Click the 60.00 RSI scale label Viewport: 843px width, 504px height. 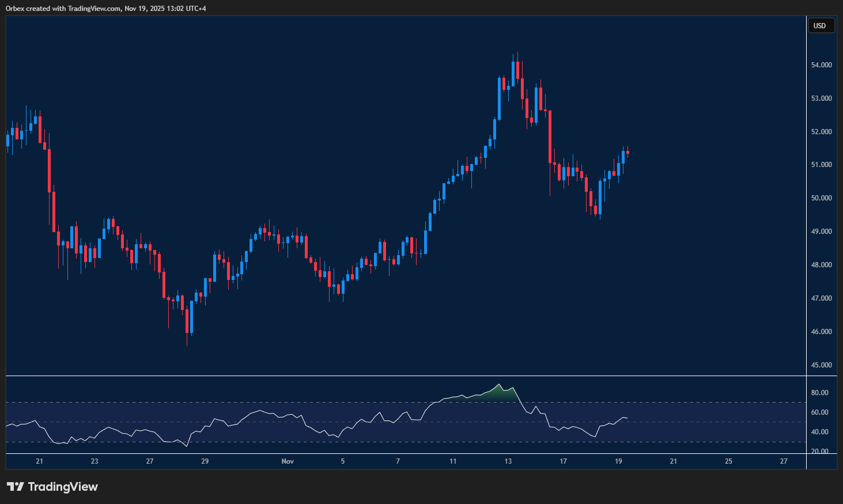pos(819,412)
